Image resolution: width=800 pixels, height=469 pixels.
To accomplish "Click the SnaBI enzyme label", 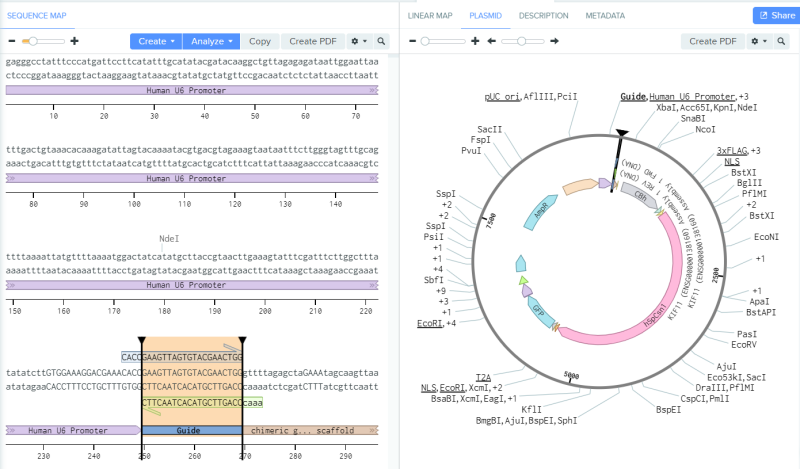I will pos(693,118).
